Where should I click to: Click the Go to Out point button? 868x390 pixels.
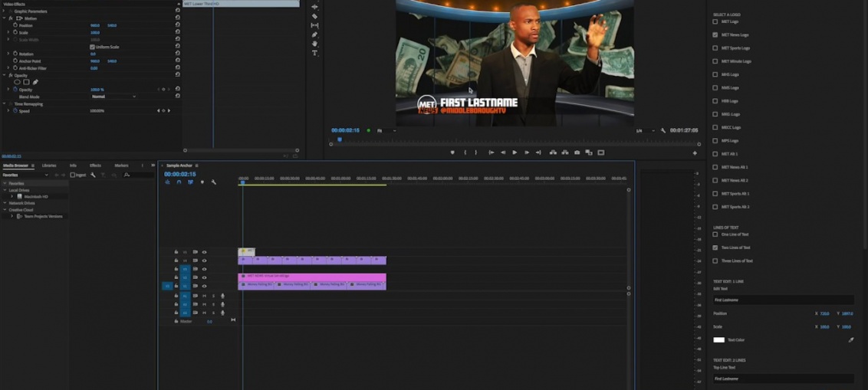tap(538, 152)
